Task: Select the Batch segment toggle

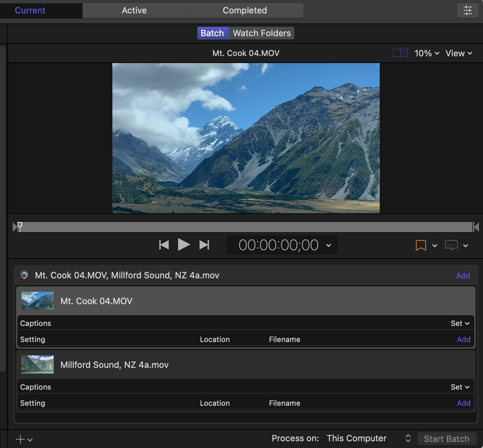Action: tap(212, 33)
